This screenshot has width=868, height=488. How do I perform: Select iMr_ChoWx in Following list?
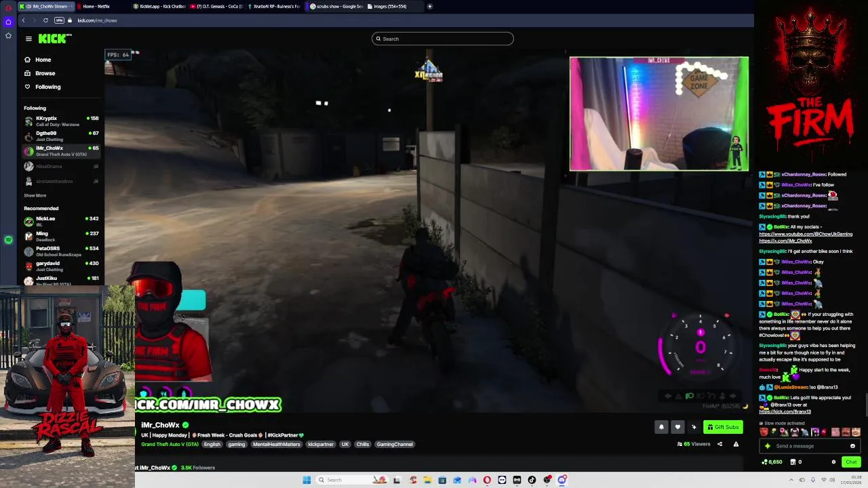point(61,151)
